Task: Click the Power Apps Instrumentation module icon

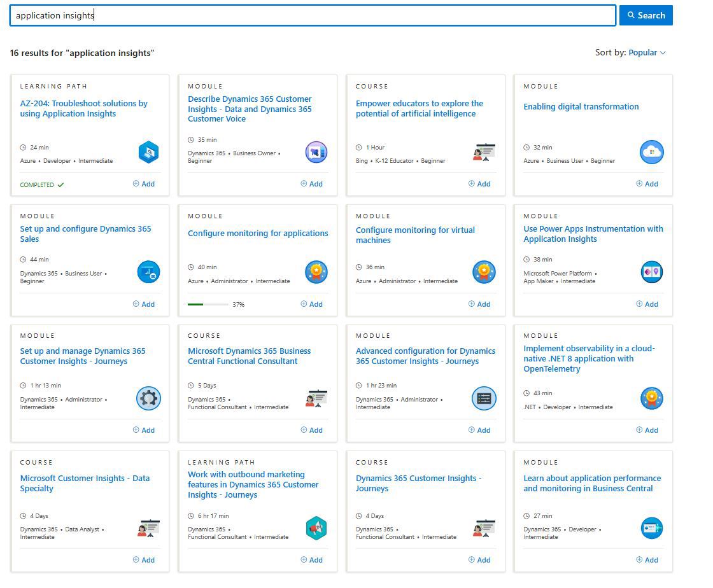Action: 652,272
